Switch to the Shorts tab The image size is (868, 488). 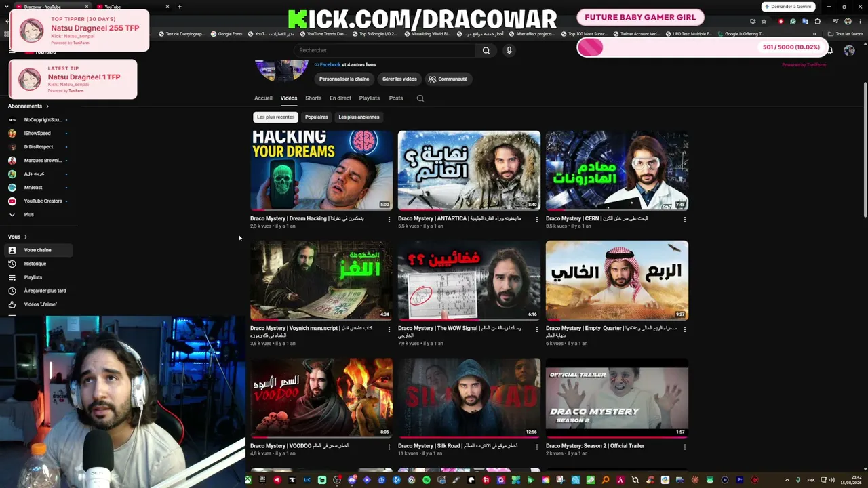pos(313,98)
